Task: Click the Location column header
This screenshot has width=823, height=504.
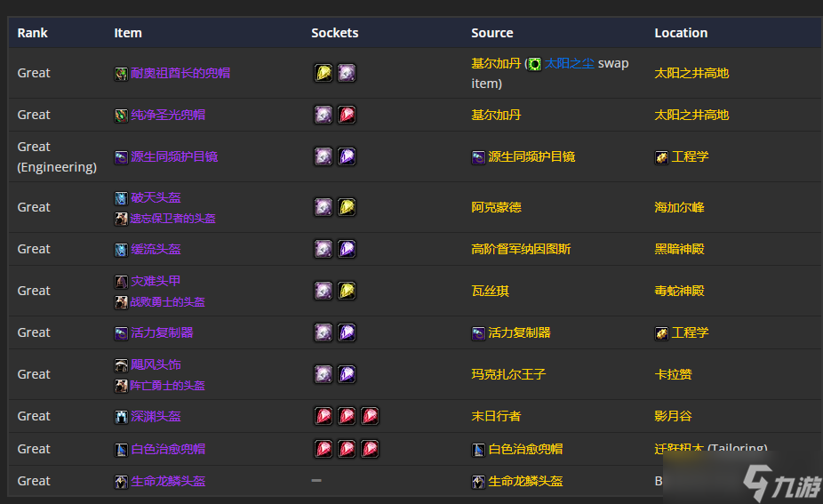Action: (681, 33)
